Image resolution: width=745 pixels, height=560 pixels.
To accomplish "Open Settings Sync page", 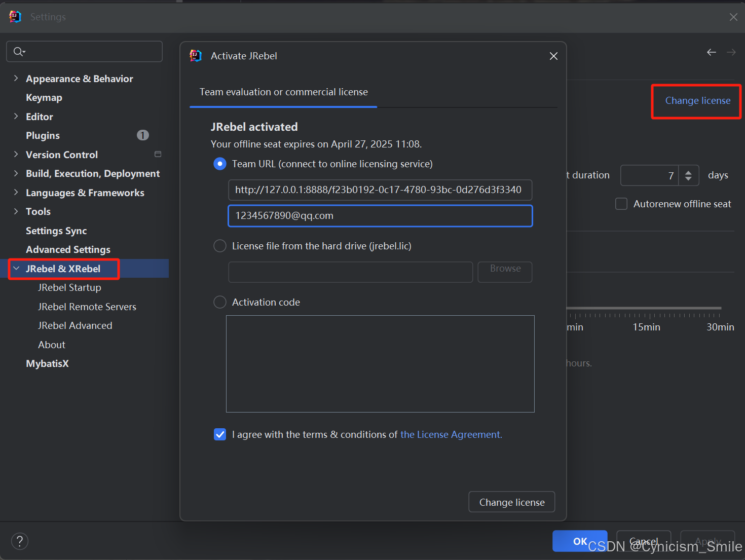I will [56, 231].
